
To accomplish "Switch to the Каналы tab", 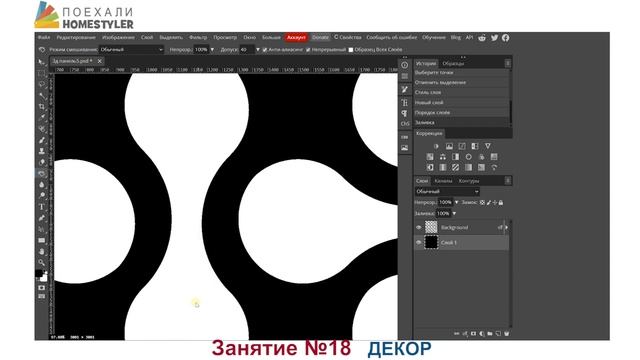I will pyautogui.click(x=443, y=181).
